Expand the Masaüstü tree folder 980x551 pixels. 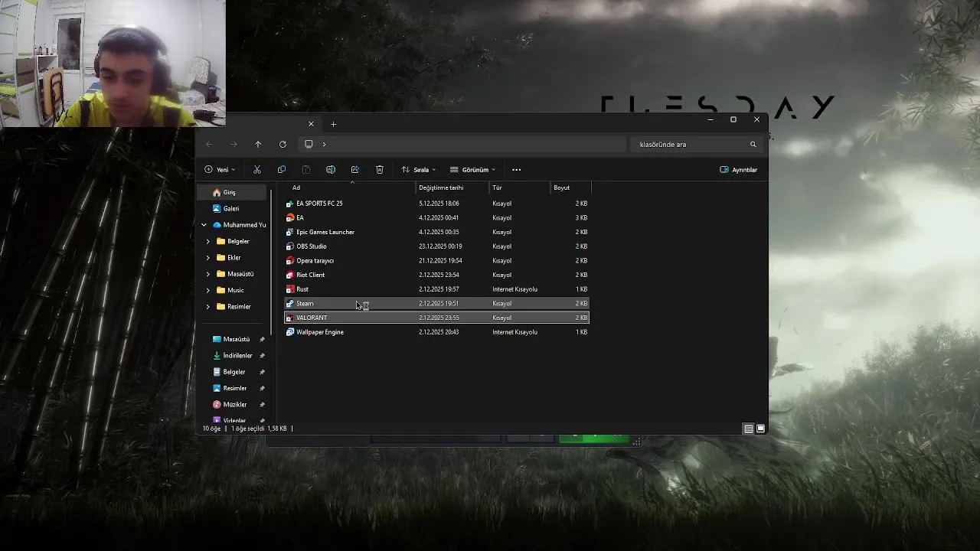207,274
